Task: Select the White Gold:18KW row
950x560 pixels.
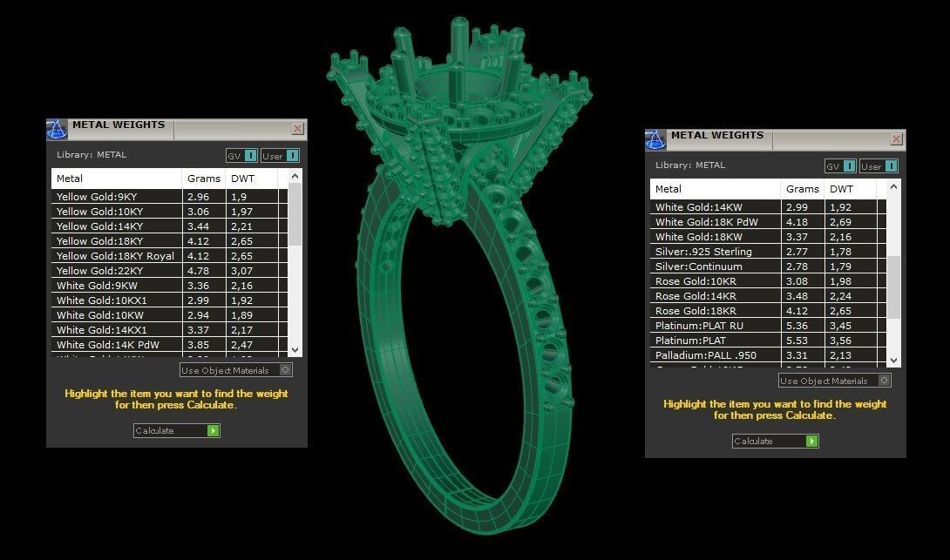Action: (768, 237)
